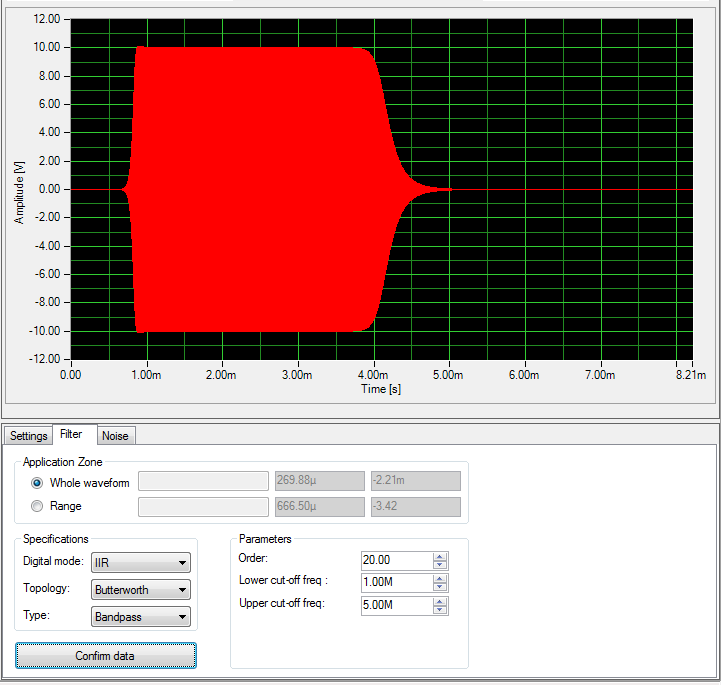Open the Type Bandpass dropdown
Viewport: 721px width, 685px height.
coord(140,617)
